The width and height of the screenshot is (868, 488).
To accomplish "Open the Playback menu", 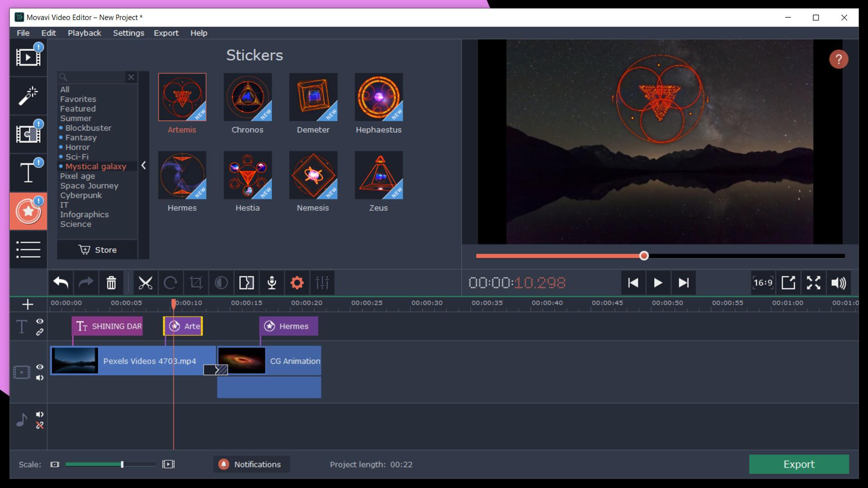I will [x=84, y=33].
